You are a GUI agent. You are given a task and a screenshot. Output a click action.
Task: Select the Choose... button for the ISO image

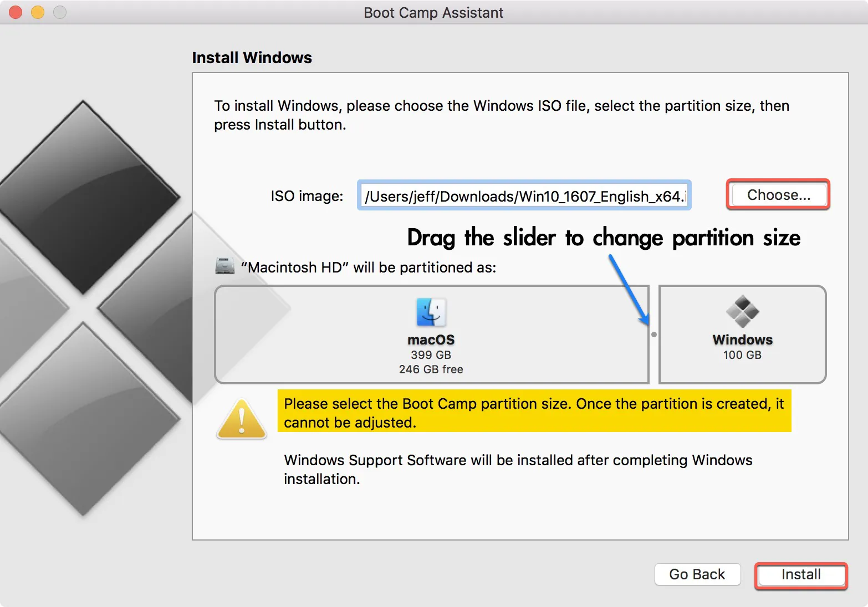778,194
